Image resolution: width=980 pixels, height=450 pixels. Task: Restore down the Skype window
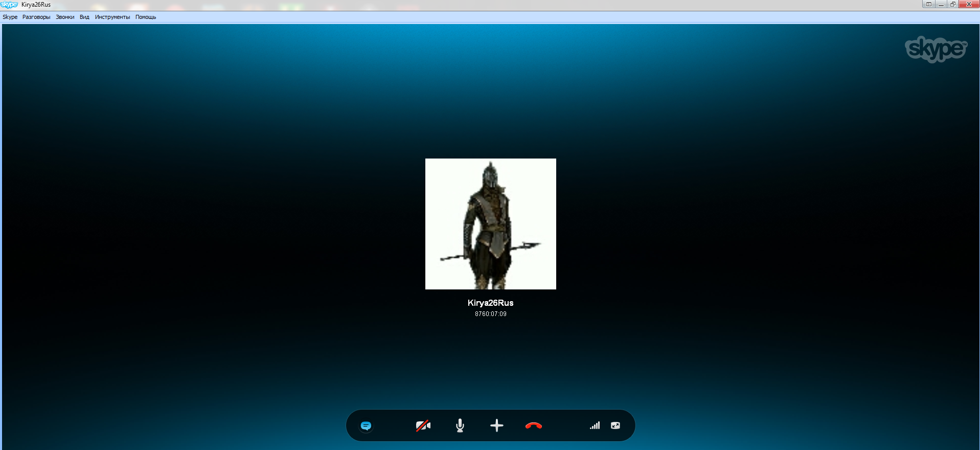pos(953,4)
